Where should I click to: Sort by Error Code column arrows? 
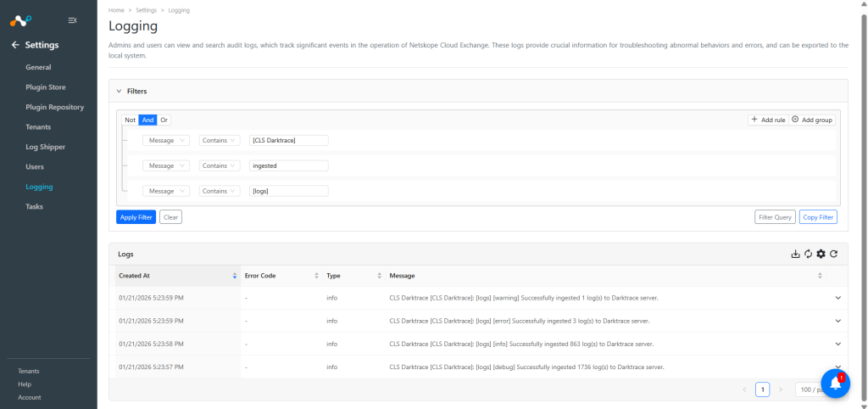317,276
